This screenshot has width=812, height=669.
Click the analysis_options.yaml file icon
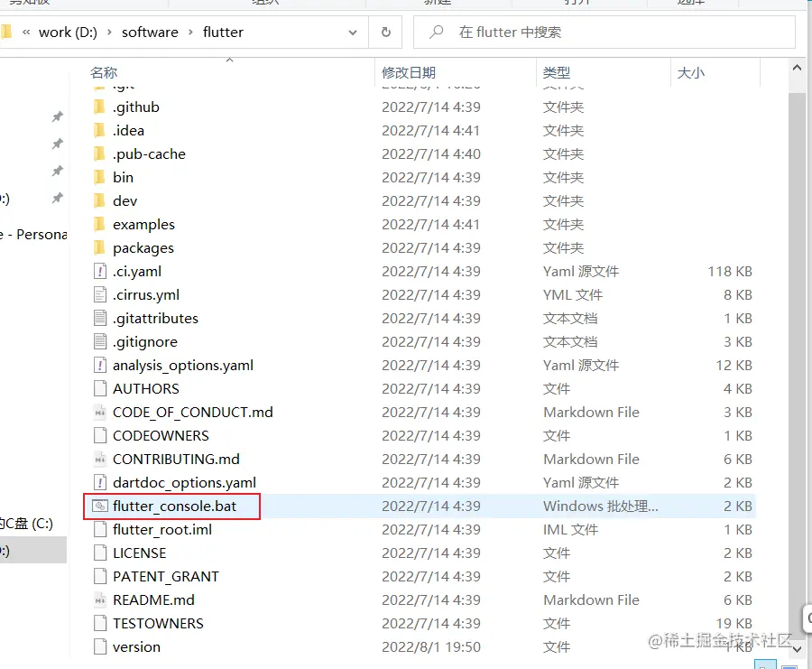(x=100, y=365)
